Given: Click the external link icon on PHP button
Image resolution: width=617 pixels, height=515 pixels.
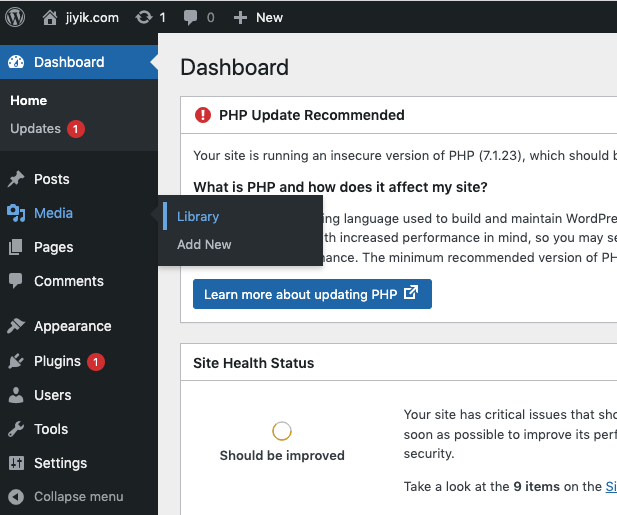Looking at the screenshot, I should coord(410,292).
